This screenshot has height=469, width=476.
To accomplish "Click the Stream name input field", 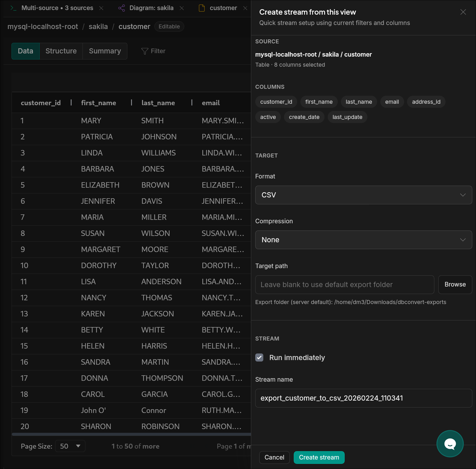I will (x=363, y=398).
